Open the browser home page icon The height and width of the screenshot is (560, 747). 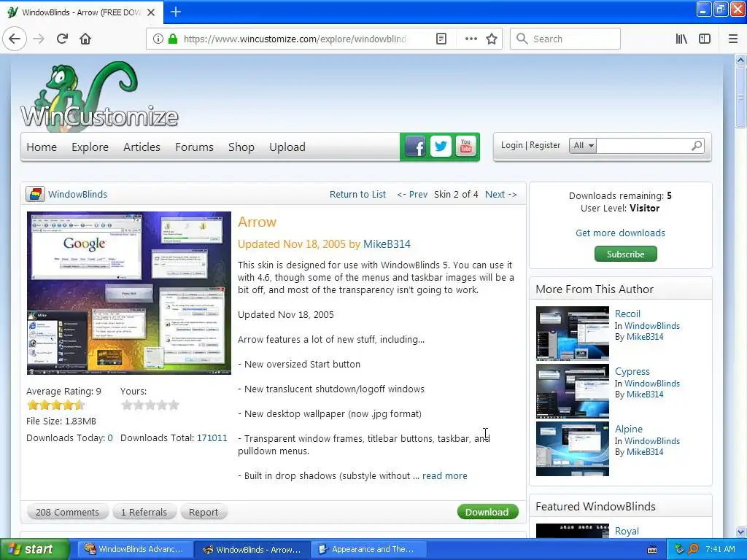85,39
